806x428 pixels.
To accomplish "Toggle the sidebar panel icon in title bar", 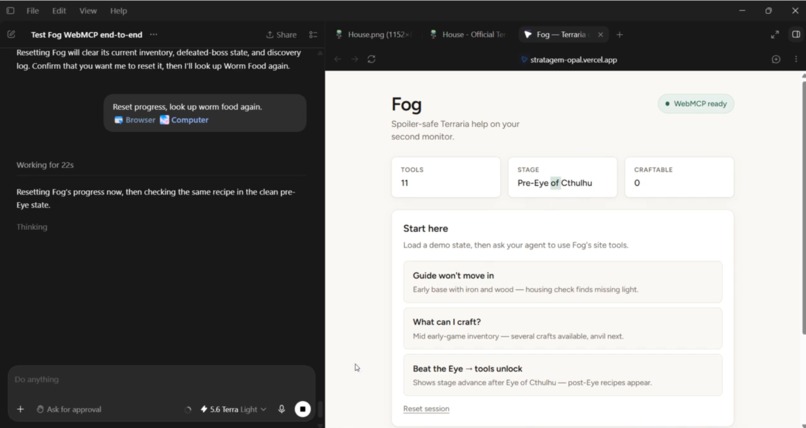I will pos(10,10).
